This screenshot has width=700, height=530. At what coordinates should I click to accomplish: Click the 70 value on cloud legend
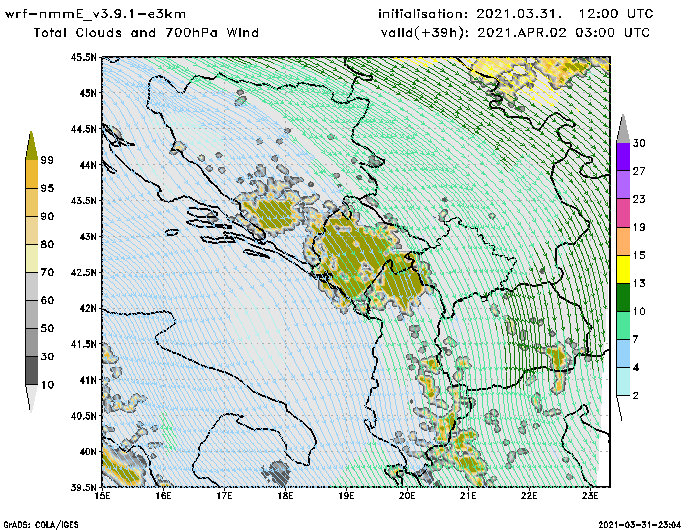[x=47, y=272]
